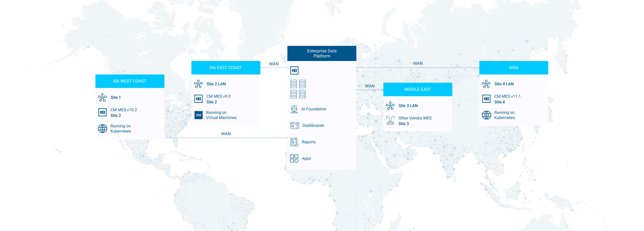Click the Reports document icon
The width and height of the screenshot is (644, 231).
point(294,142)
